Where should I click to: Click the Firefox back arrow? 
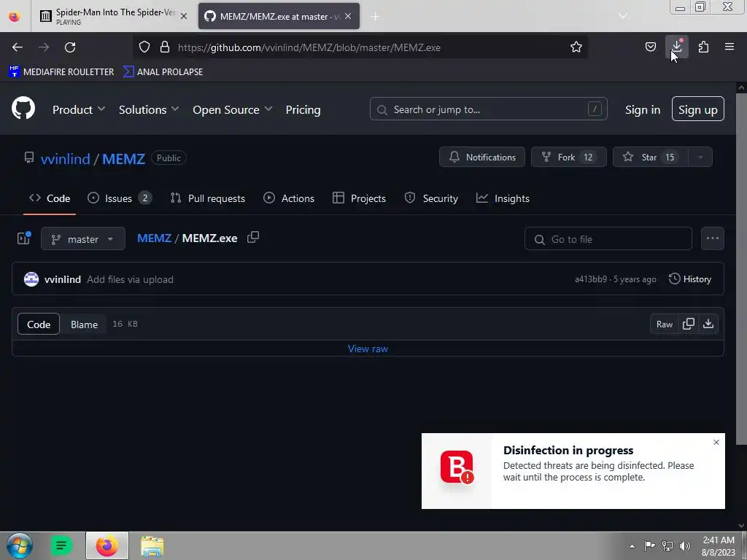coord(18,47)
